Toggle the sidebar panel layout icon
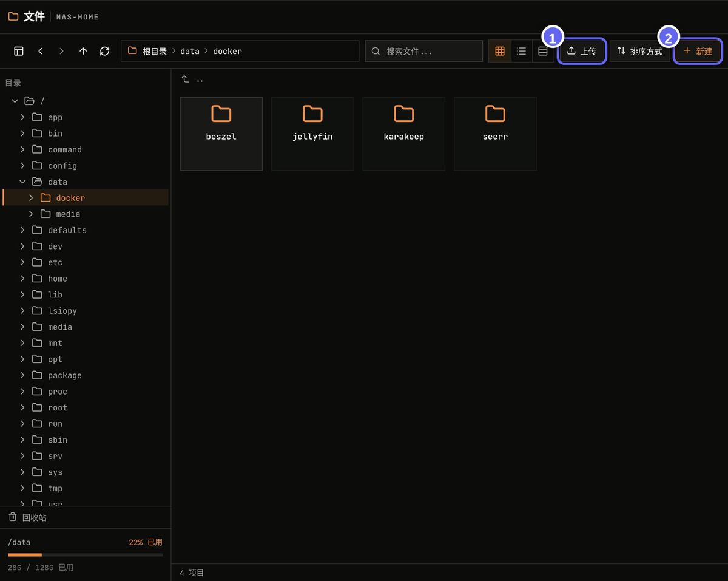The width and height of the screenshot is (728, 581). point(19,51)
